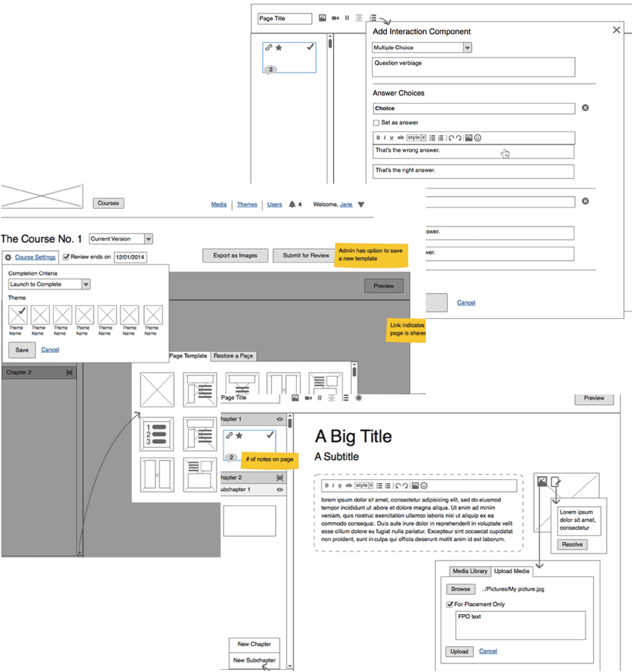This screenshot has width=632, height=672.
Task: Expand the style dropdown in the text editor
Action: point(423,138)
